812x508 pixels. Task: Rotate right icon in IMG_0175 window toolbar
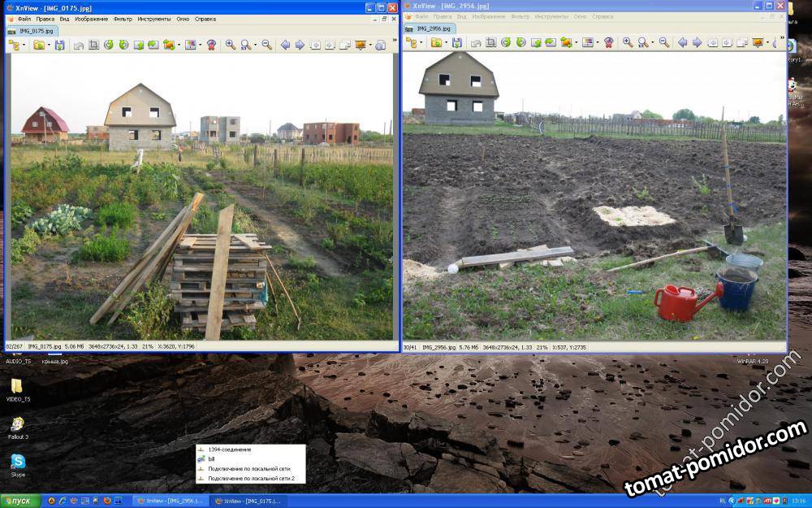coord(123,45)
